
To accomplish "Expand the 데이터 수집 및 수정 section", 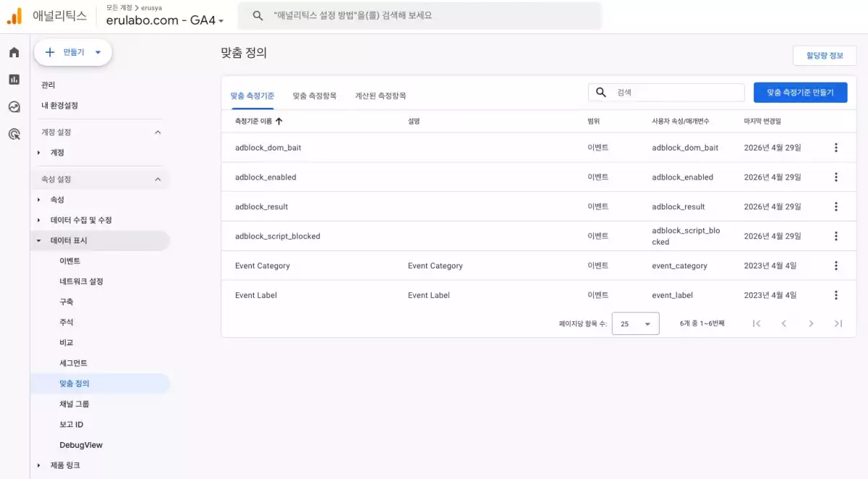I will (x=39, y=220).
